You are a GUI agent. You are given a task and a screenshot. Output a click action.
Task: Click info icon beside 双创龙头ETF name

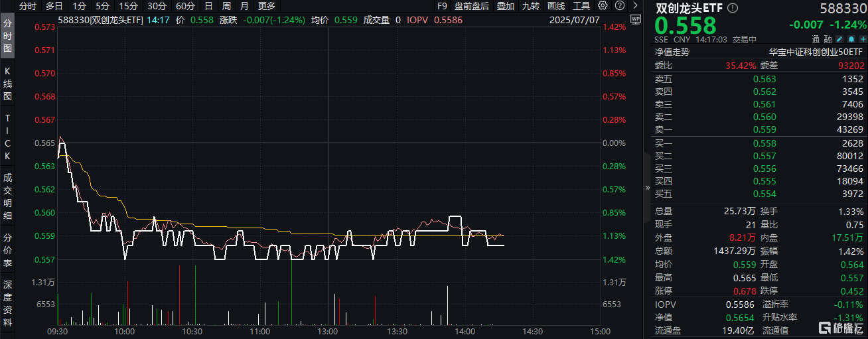click(732, 9)
